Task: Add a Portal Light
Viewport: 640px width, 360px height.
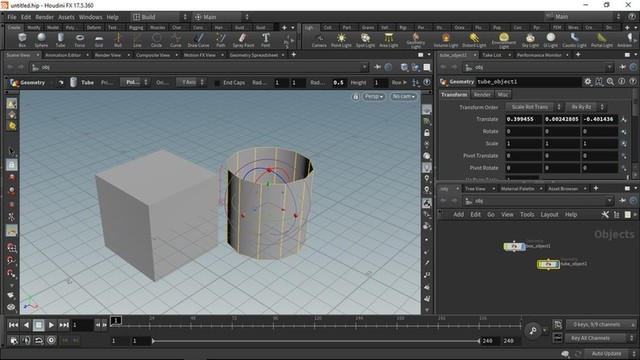Action: (x=602, y=40)
